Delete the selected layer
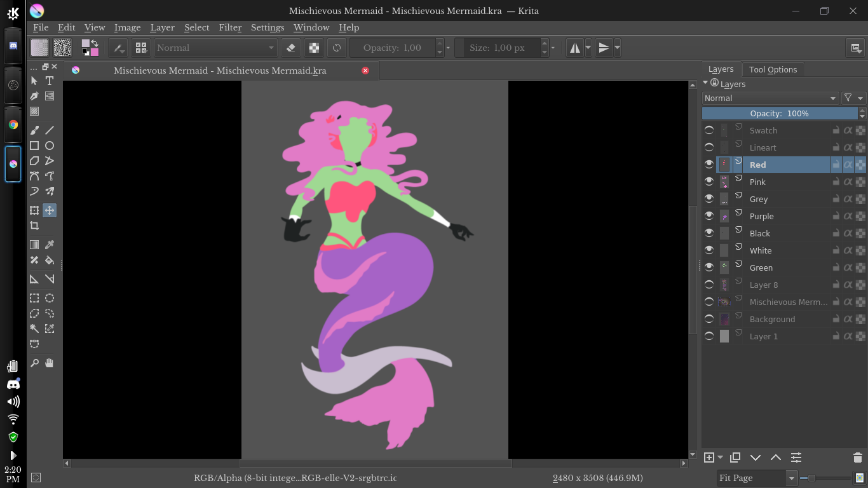The height and width of the screenshot is (488, 868). coord(857,457)
